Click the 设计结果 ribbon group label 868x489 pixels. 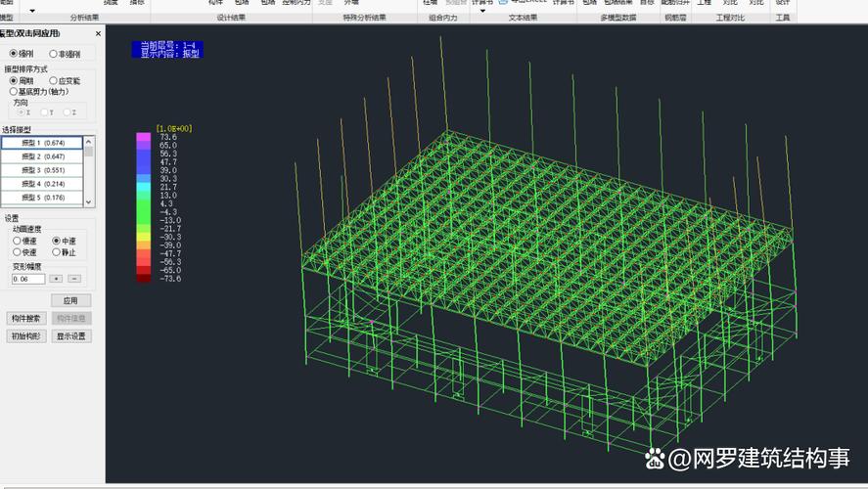coord(231,18)
